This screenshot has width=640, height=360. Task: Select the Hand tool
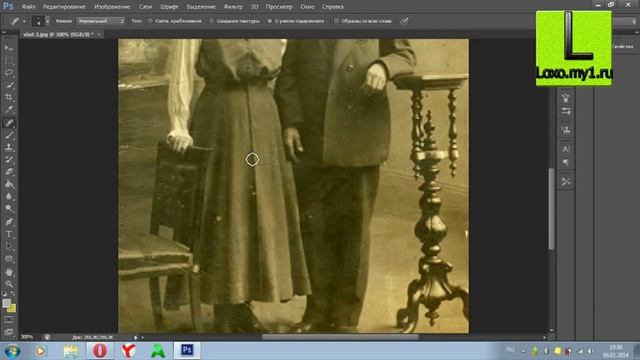pyautogui.click(x=9, y=272)
